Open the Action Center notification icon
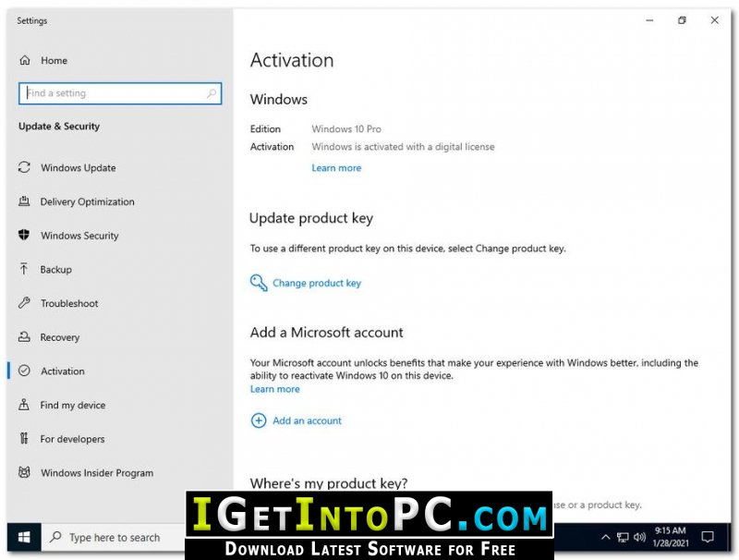This screenshot has height=560, width=739. coord(708,537)
